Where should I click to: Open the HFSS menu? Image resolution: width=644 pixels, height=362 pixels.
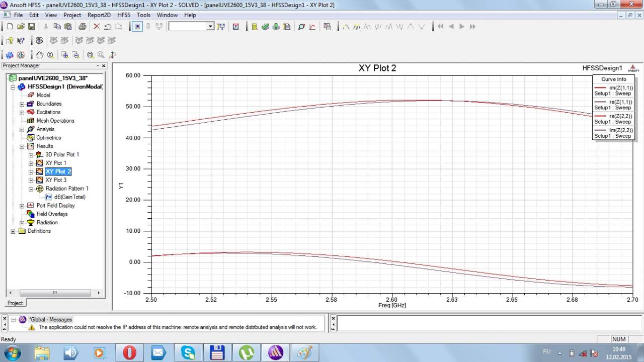click(x=124, y=15)
